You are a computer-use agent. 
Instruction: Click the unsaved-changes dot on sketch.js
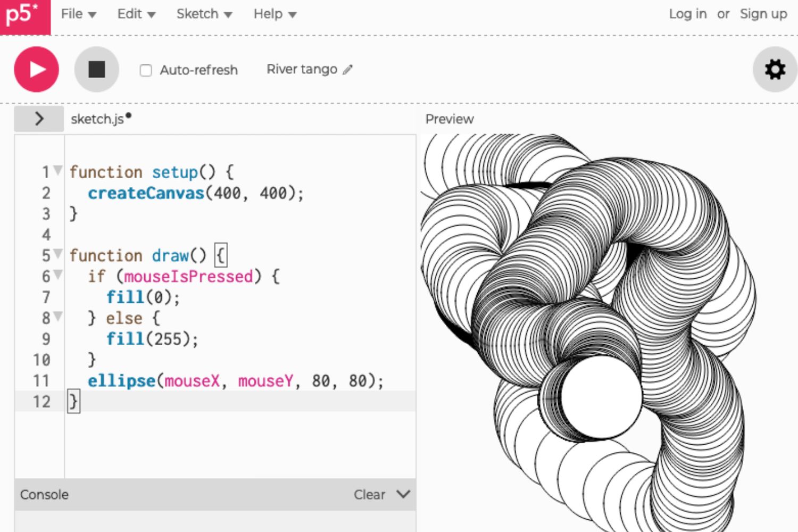point(129,115)
